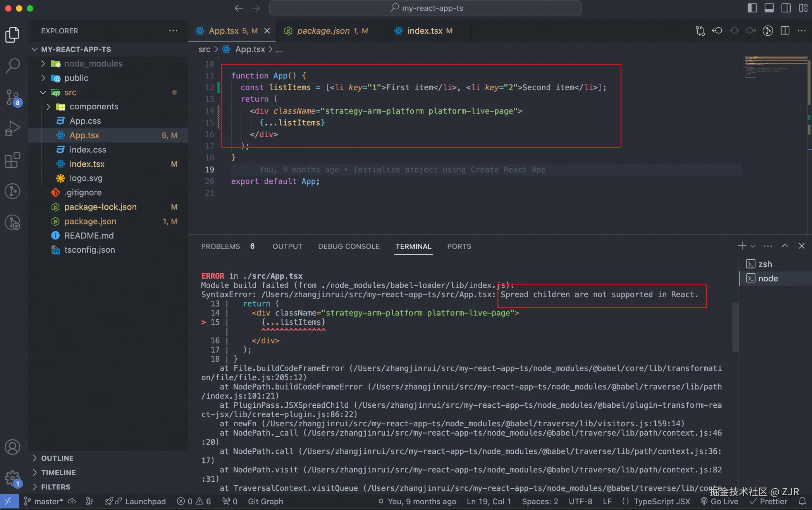812x510 pixels.
Task: Open the Accounts icon in activity bar
Action: pos(12,447)
